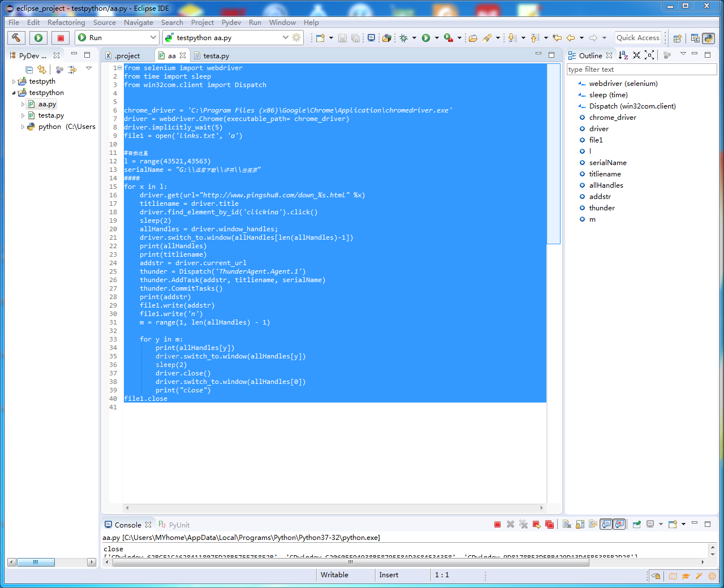Click the Pin Console icon
724x588 pixels.
tap(636, 525)
